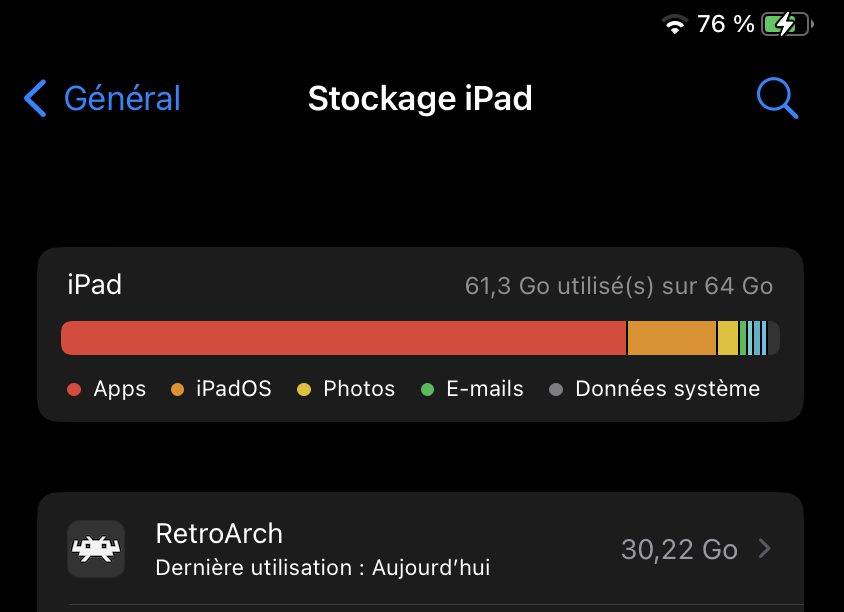Image resolution: width=844 pixels, height=612 pixels.
Task: Select the iPad heading in storage card
Action: point(95,285)
